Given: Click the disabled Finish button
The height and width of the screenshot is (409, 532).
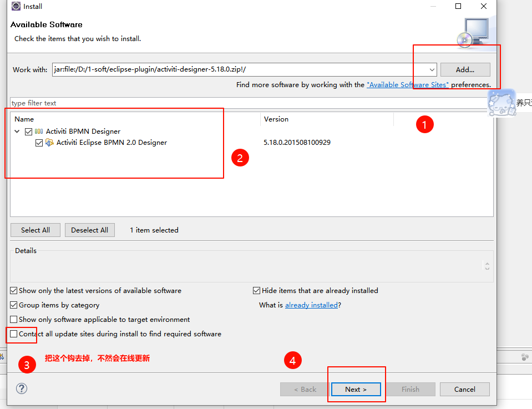Looking at the screenshot, I should click(x=411, y=390).
